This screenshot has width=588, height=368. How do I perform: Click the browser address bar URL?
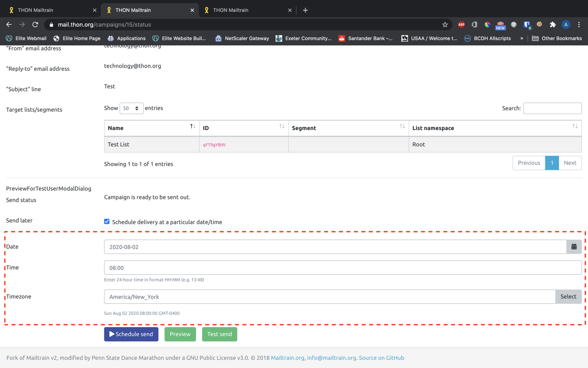(104, 25)
